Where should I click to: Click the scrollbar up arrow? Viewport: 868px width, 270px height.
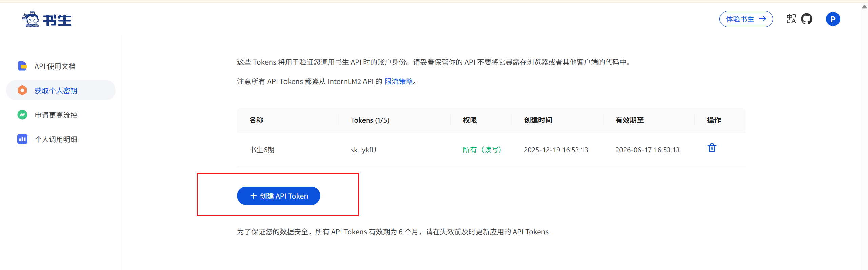pyautogui.click(x=864, y=7)
